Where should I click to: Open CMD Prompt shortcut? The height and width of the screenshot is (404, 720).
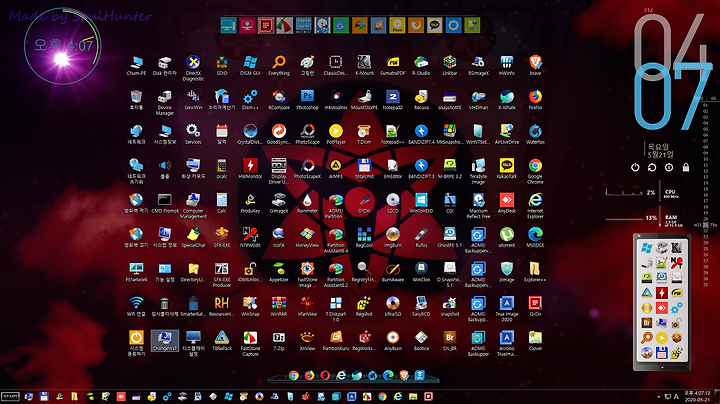[164, 203]
